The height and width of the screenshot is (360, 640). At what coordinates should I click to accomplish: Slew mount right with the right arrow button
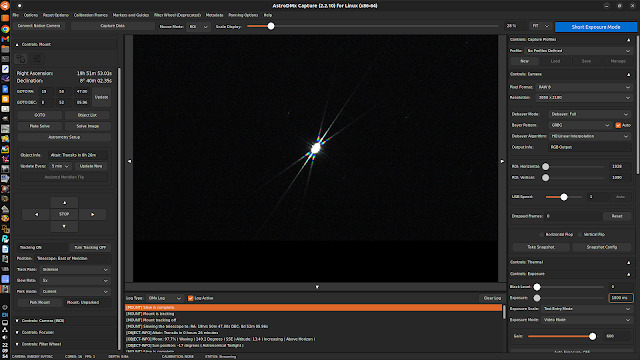tap(92, 214)
